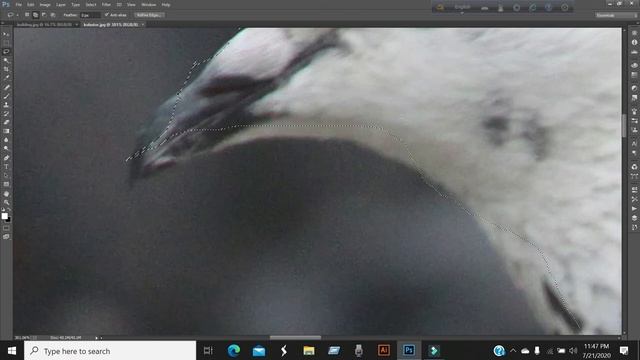This screenshot has width=640, height=360.
Task: Toggle Quick Mask mode icon
Action: [x=6, y=229]
